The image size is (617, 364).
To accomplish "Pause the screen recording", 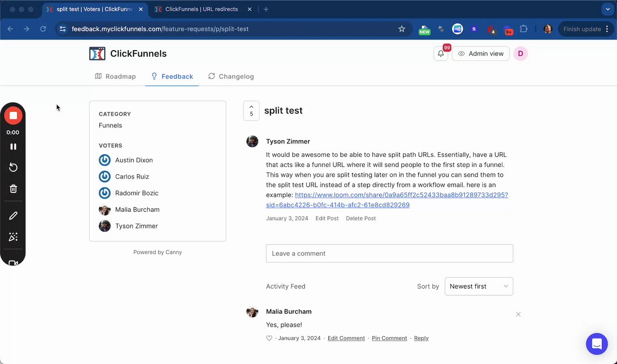I will point(13,147).
